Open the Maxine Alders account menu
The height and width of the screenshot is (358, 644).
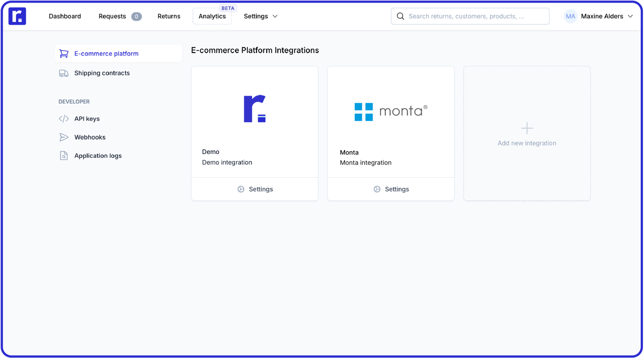599,16
